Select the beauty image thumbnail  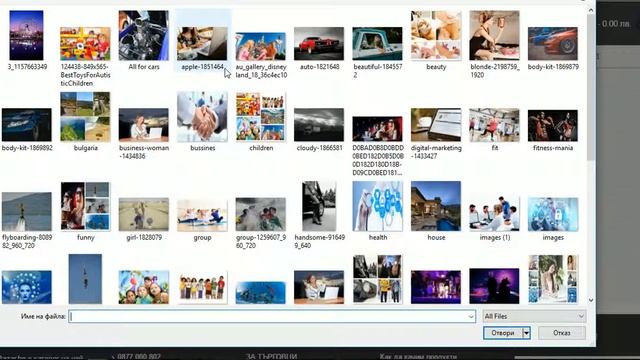pos(436,36)
